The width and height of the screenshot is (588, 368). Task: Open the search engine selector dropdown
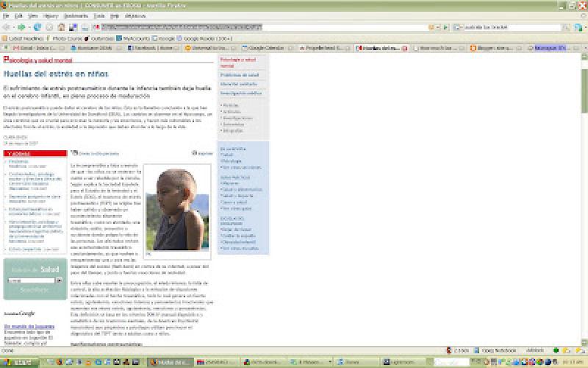(459, 27)
